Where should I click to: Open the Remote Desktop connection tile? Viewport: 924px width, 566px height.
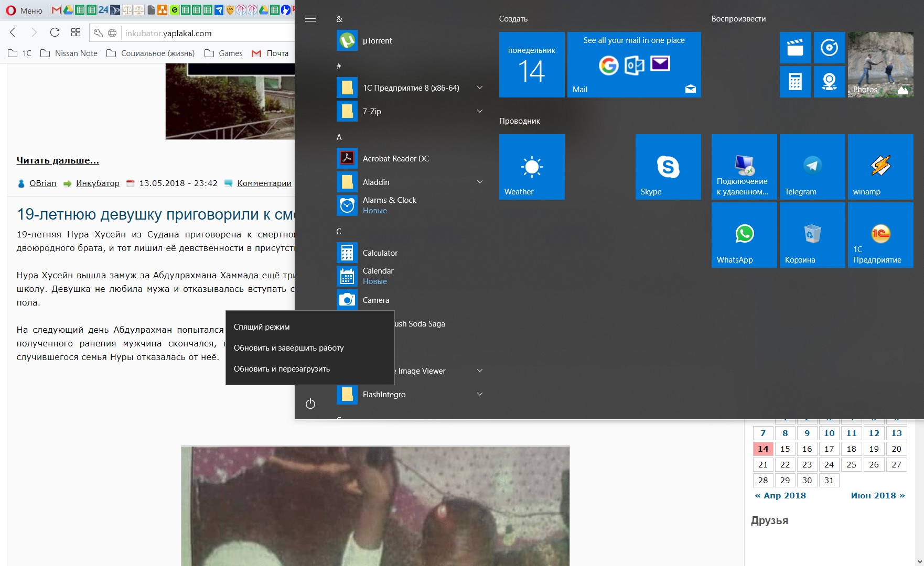[x=744, y=167]
